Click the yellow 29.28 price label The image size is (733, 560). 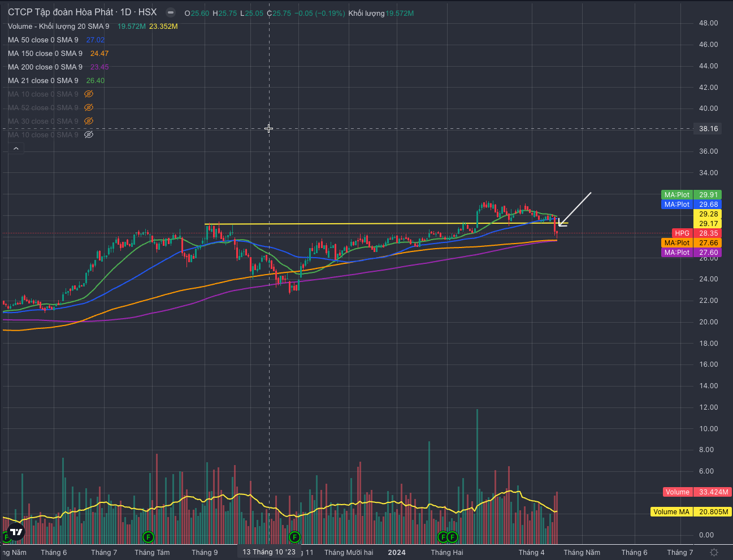coord(708,214)
